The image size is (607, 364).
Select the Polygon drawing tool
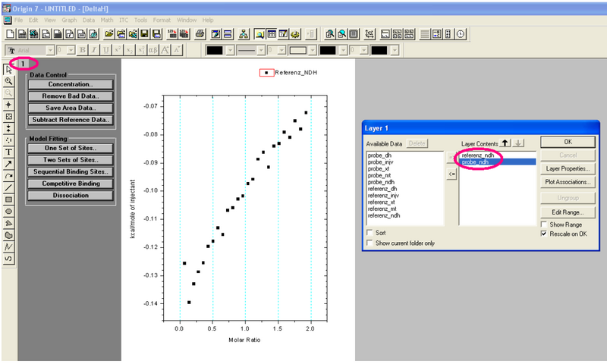point(8,223)
